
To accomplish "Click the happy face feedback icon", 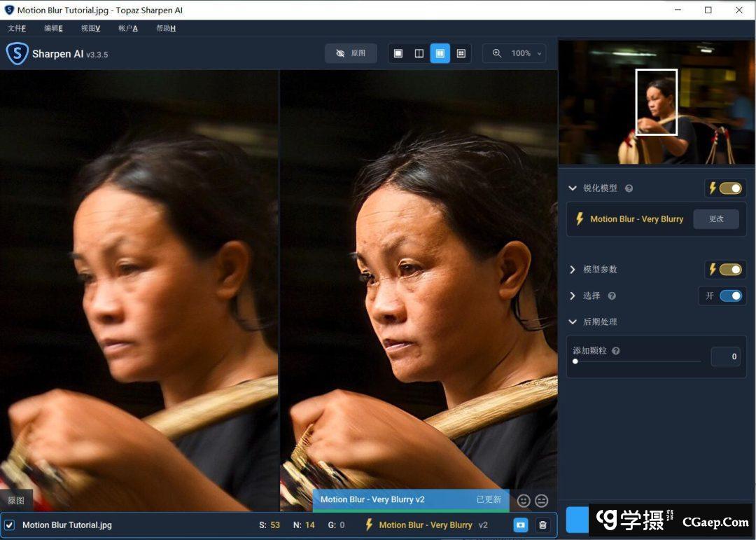I will click(524, 500).
